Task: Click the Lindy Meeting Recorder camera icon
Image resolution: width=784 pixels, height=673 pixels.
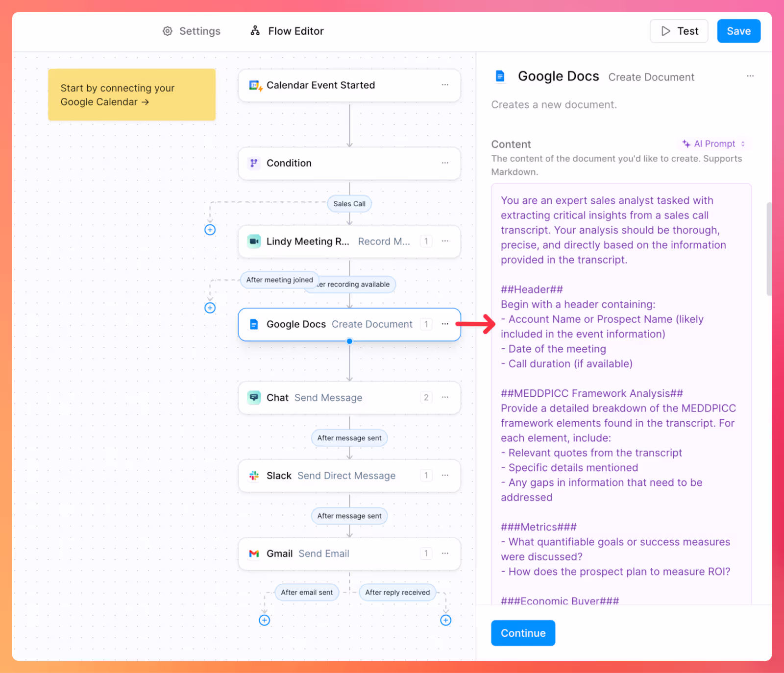Action: click(254, 241)
